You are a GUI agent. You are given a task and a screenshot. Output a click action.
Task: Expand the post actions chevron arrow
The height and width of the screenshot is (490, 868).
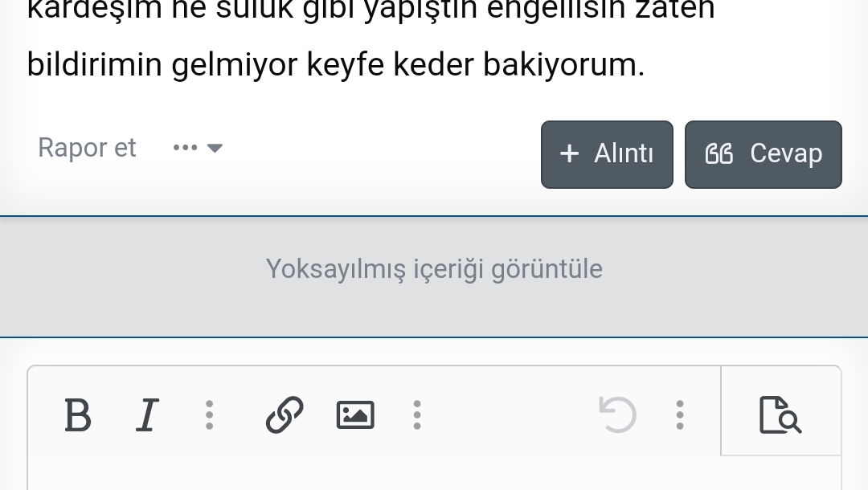(215, 148)
